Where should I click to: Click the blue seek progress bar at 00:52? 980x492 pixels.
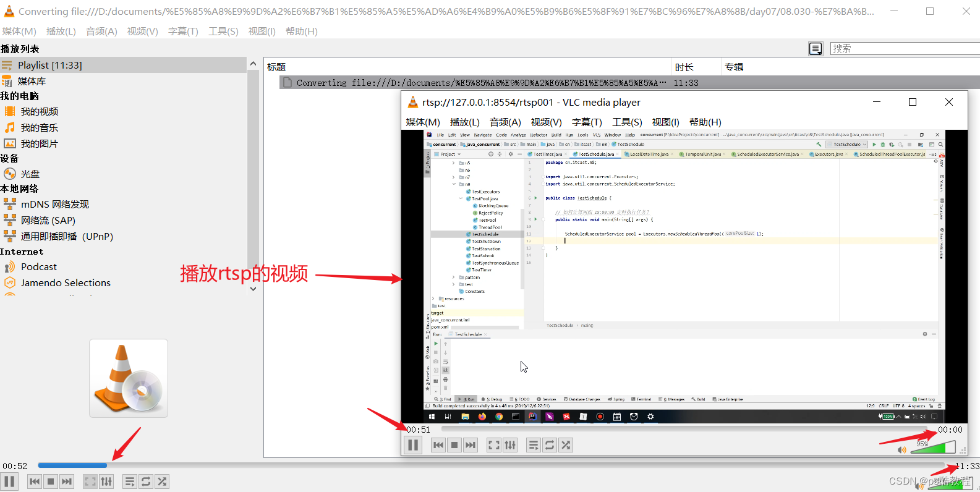click(72, 465)
